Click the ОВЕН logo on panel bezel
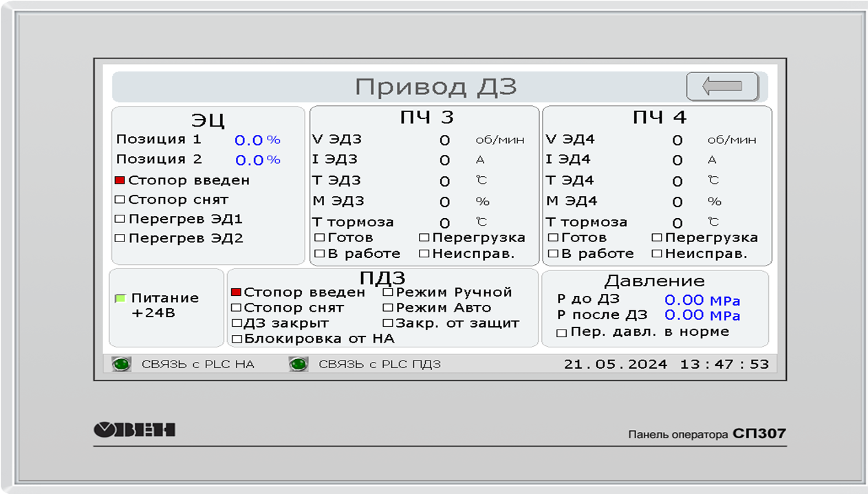This screenshot has height=494, width=868. tap(134, 430)
